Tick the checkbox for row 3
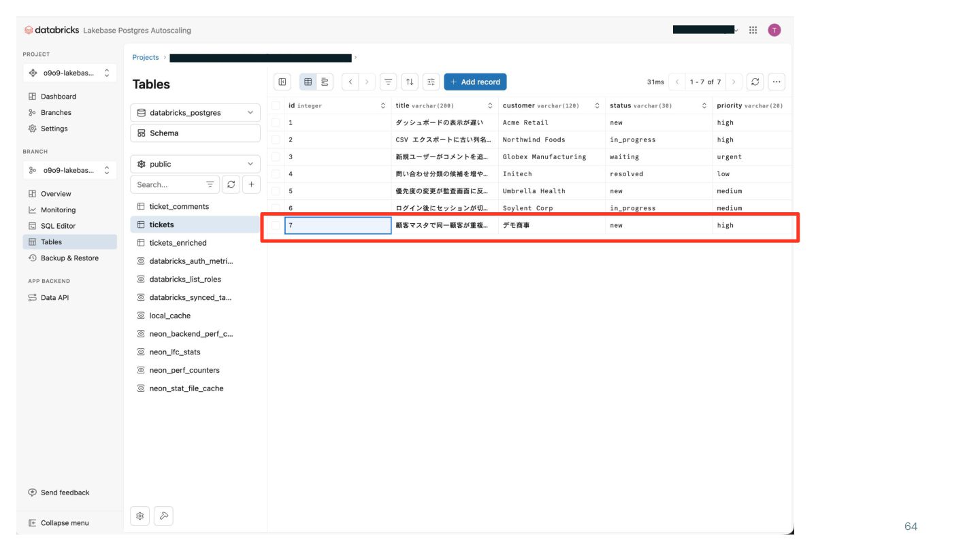This screenshot has height=551, width=980. click(x=276, y=156)
